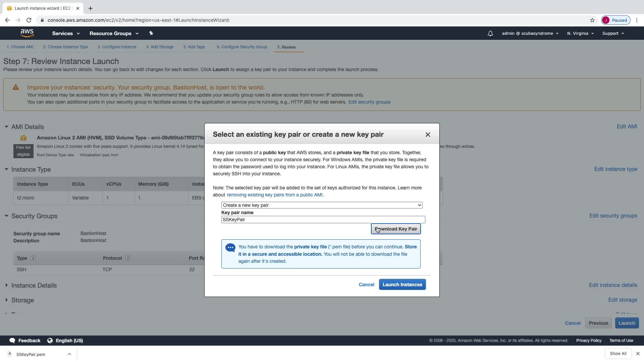
Task: Click the pin shortcut icon in navbar
Action: [151, 33]
